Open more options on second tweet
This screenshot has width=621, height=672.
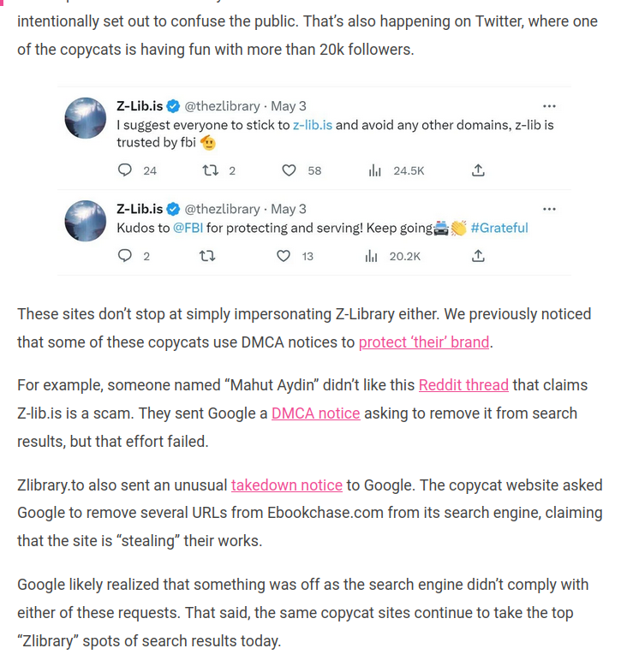click(549, 209)
